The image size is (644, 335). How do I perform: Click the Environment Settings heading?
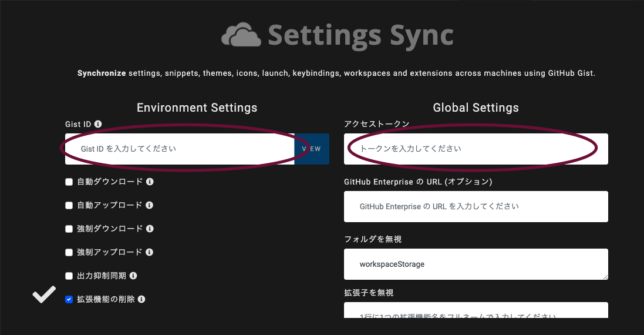coord(197,108)
